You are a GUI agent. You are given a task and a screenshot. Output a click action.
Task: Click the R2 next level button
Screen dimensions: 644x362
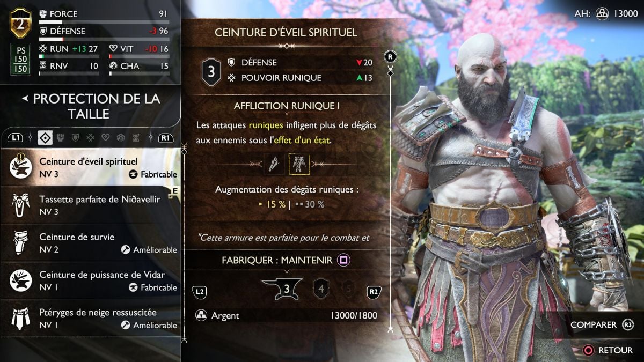click(374, 292)
